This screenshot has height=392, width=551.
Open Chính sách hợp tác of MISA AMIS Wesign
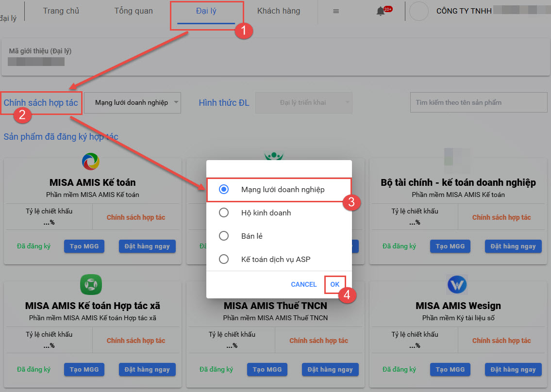coord(501,341)
